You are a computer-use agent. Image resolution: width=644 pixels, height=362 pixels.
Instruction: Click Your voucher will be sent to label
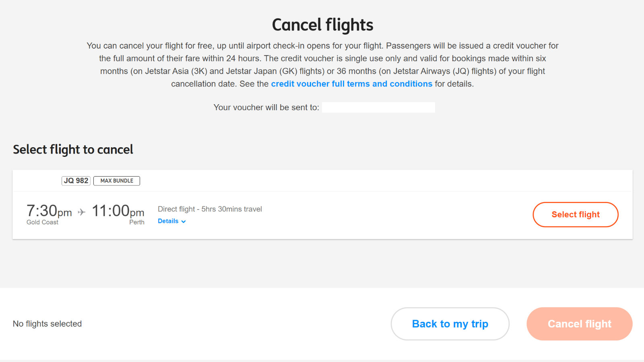coord(266,107)
